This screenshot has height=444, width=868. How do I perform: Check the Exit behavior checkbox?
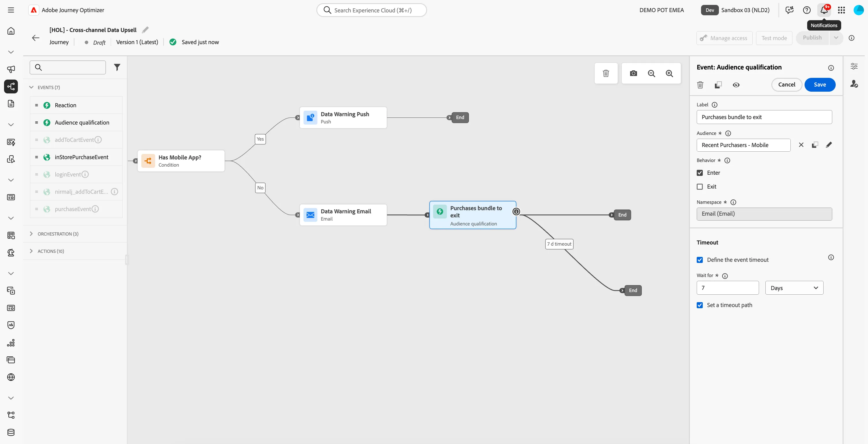click(700, 187)
